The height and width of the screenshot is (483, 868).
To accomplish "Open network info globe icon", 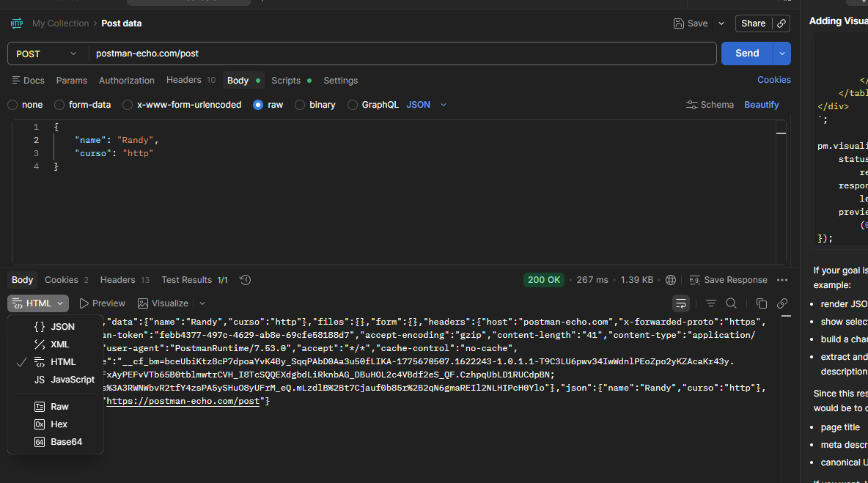I will pos(670,280).
